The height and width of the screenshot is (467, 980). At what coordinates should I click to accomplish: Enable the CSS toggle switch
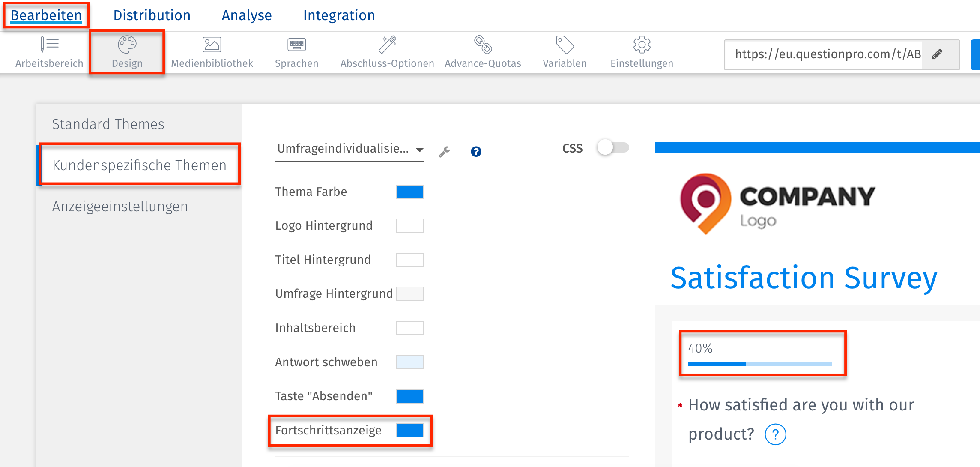613,147
